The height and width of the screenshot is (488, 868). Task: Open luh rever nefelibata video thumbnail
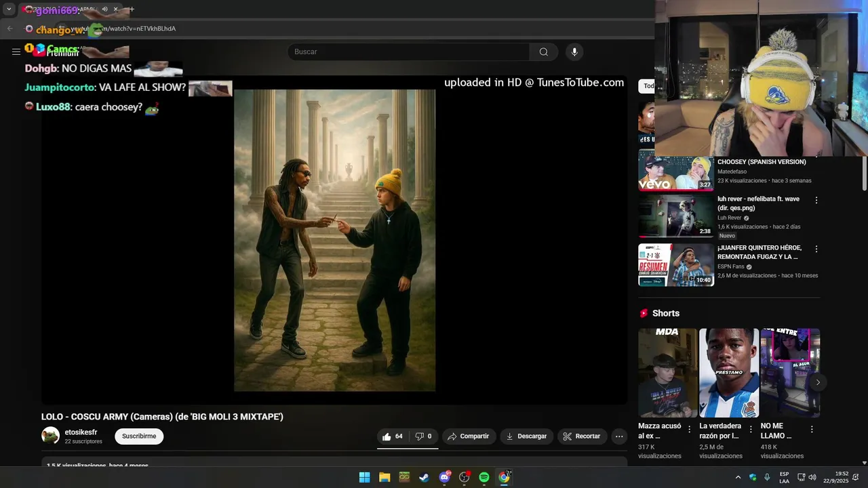(676, 216)
